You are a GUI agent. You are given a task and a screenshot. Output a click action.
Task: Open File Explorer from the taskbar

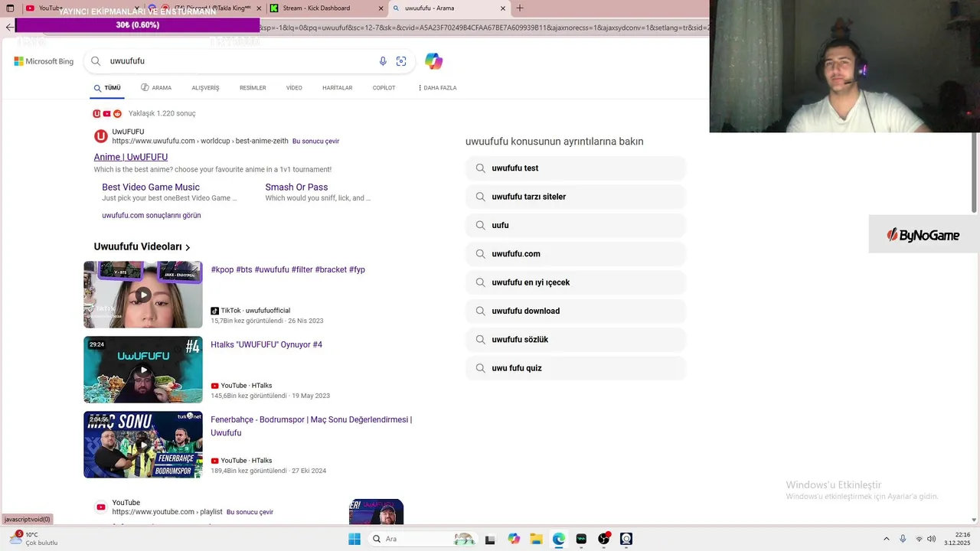[536, 539]
